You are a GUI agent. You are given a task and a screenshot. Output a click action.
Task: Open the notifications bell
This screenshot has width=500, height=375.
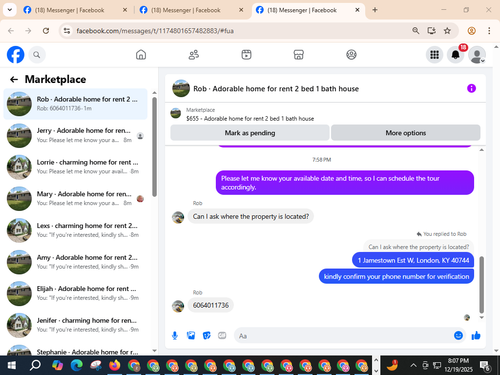pyautogui.click(x=456, y=55)
